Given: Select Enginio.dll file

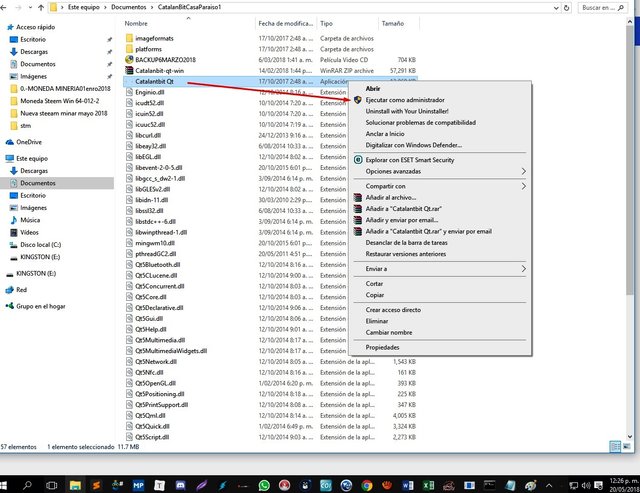Looking at the screenshot, I should pos(150,92).
